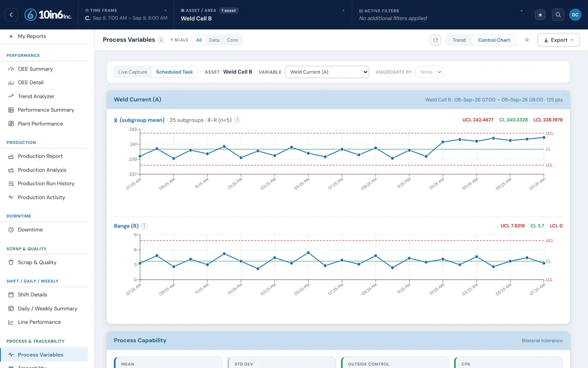This screenshot has height=368, width=588.
Task: Click the star favorites icon in header
Action: [540, 15]
